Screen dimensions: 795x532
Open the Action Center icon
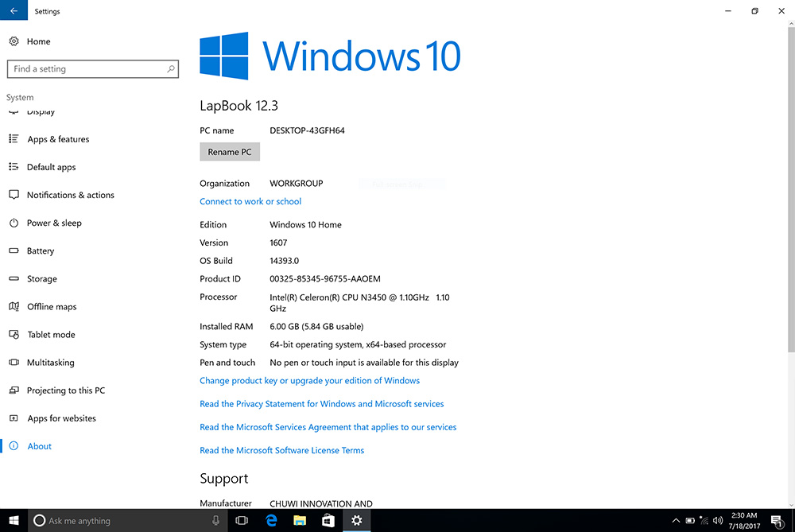[777, 520]
